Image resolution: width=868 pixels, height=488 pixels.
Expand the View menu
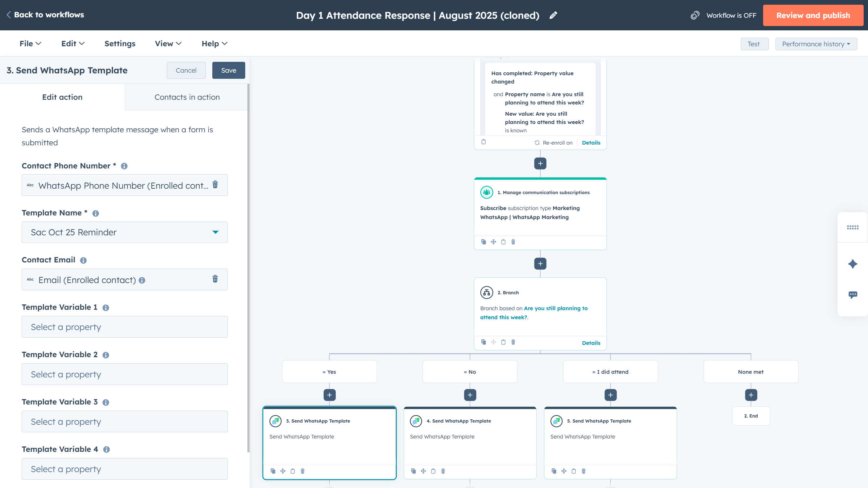point(167,43)
